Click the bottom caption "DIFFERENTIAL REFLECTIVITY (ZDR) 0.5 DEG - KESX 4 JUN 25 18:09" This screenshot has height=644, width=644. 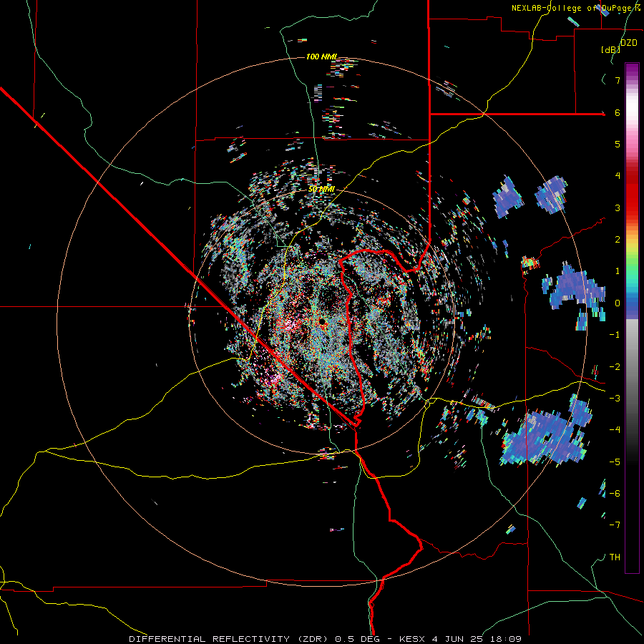point(326,639)
